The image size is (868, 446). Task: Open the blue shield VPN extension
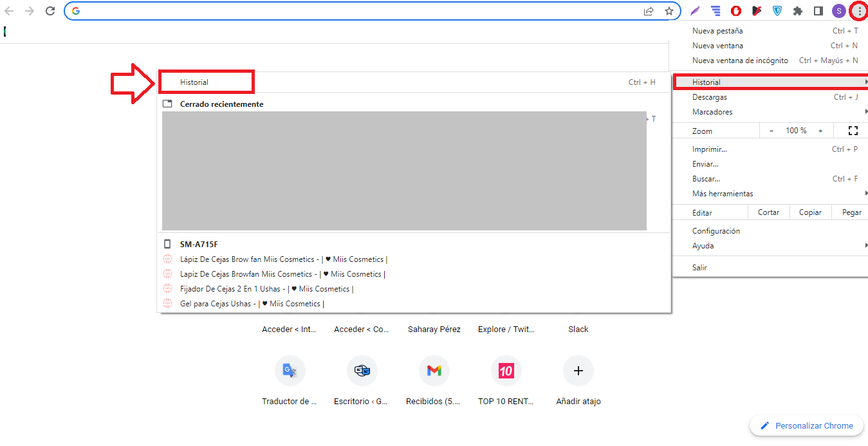click(x=777, y=11)
